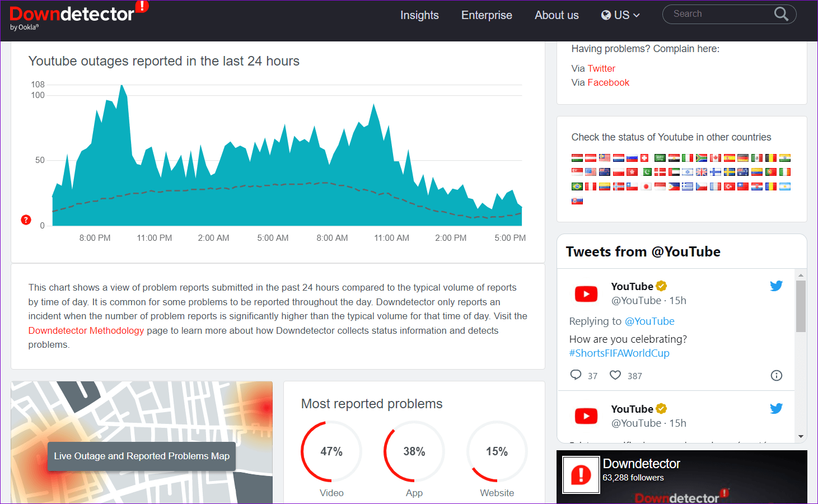Image resolution: width=818 pixels, height=504 pixels.
Task: Select the India flag
Action: (x=785, y=158)
